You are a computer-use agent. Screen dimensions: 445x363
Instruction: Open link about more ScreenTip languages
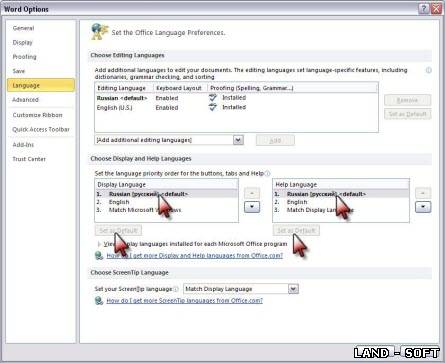(185, 301)
